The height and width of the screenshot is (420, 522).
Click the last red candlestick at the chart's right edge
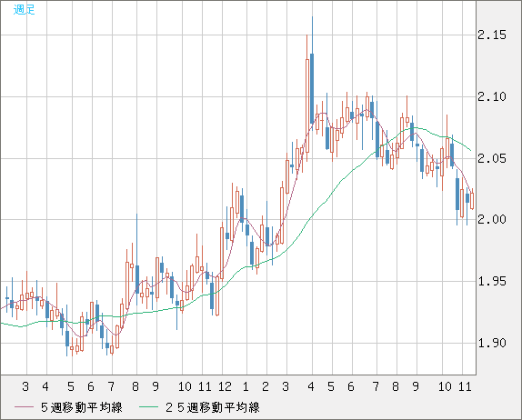pos(472,201)
